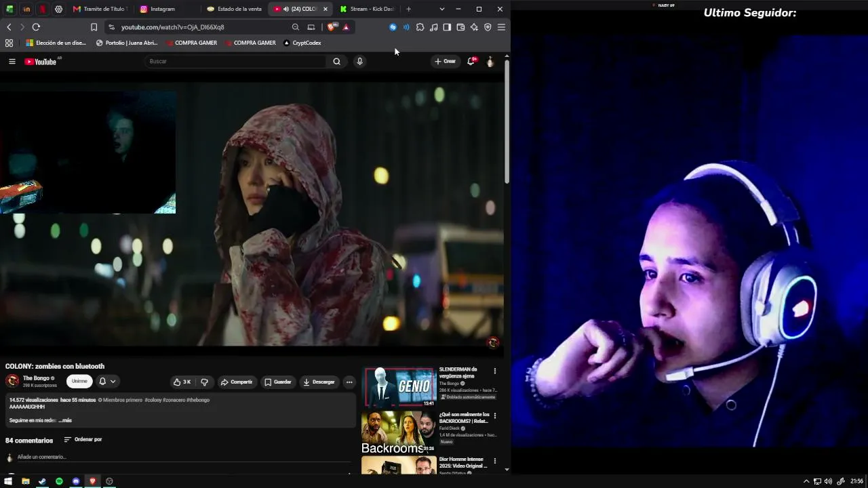Open the video more actions ellipsis menu
The image size is (868, 488).
pyautogui.click(x=349, y=382)
